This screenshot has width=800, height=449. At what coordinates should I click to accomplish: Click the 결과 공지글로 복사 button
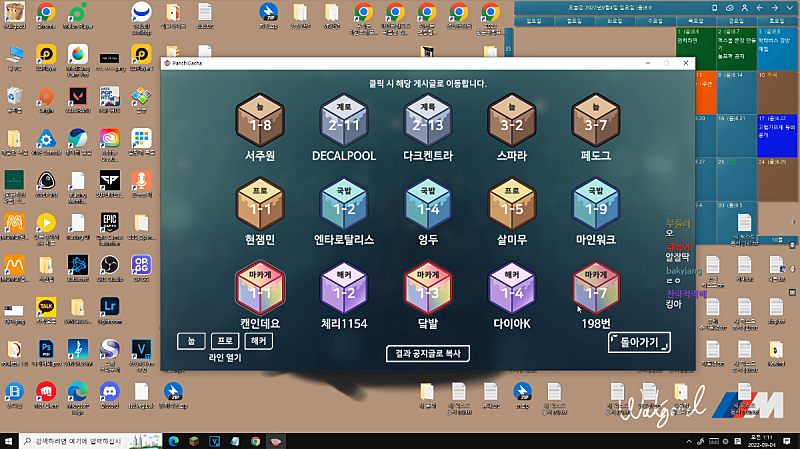pos(428,354)
